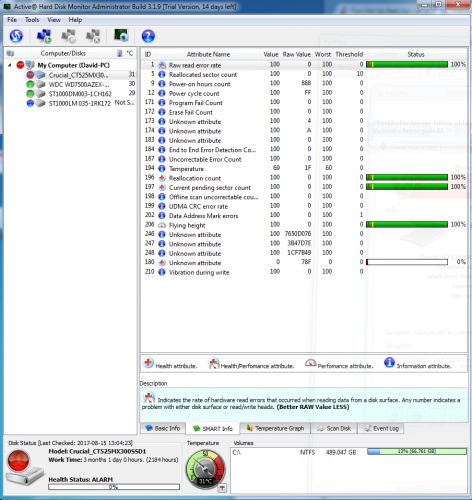
Task: Open the Event Log tab
Action: (381, 428)
